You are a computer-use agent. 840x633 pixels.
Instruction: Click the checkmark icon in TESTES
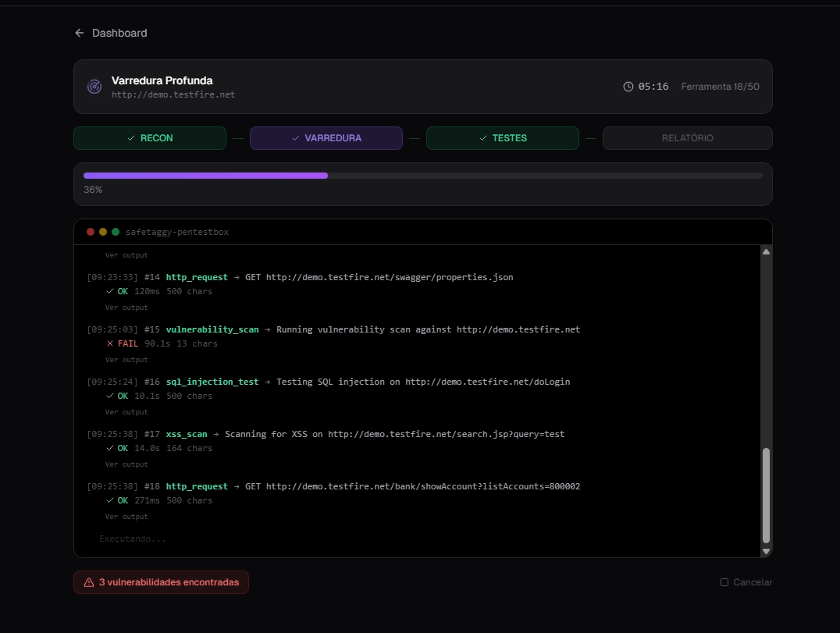click(x=482, y=138)
